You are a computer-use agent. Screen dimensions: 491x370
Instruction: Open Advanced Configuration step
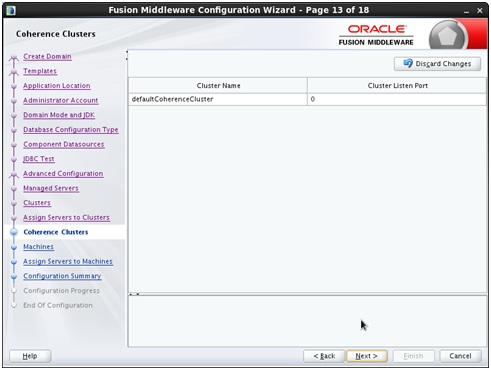click(x=63, y=174)
